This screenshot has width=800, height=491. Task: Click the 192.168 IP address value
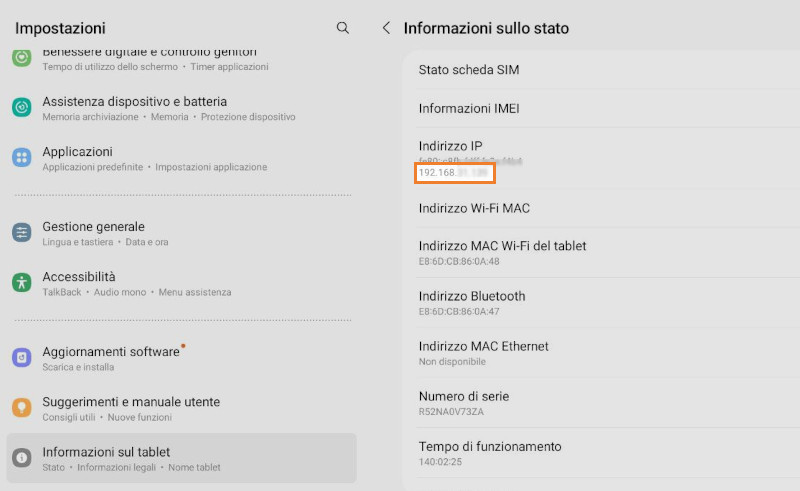(454, 173)
